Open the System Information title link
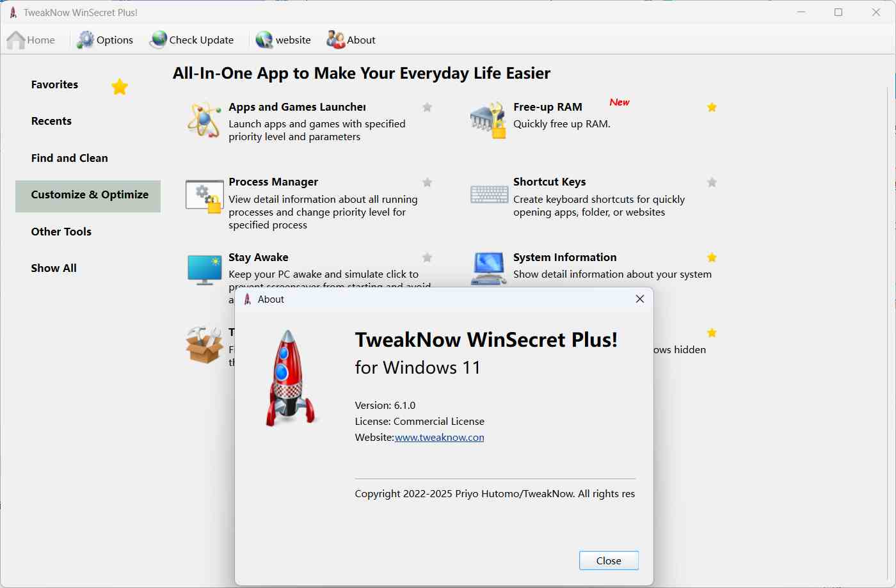 (x=565, y=257)
